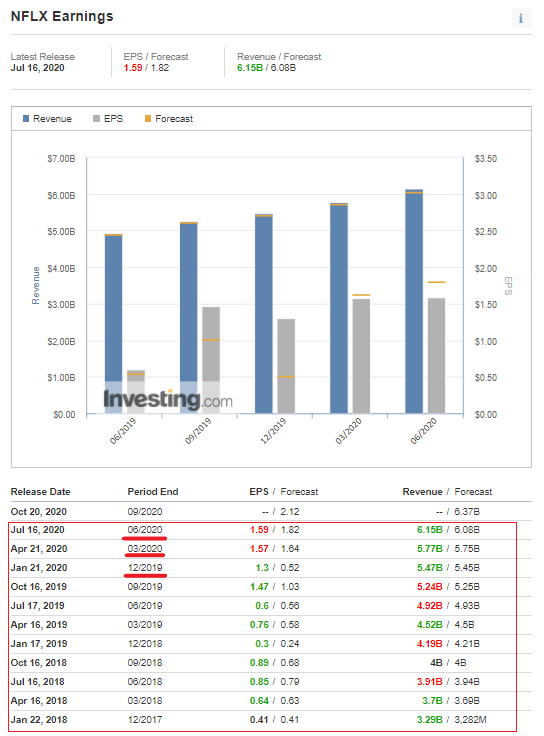Click the 'Apr 21, 2020' release date
This screenshot has width=544, height=736.
click(x=39, y=549)
